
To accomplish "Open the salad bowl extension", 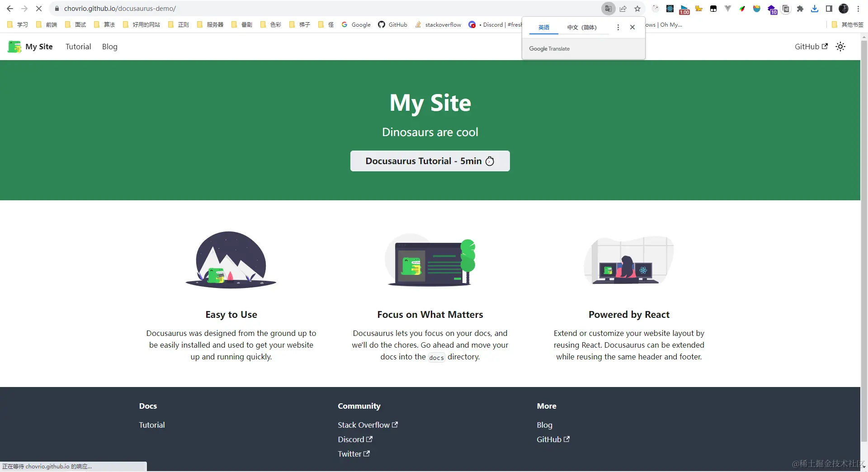I will click(x=757, y=9).
